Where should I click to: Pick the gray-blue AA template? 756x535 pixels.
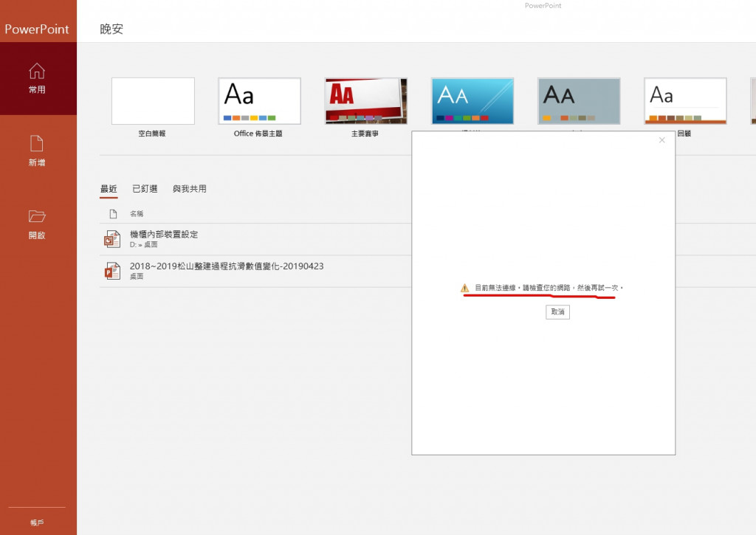click(x=579, y=101)
